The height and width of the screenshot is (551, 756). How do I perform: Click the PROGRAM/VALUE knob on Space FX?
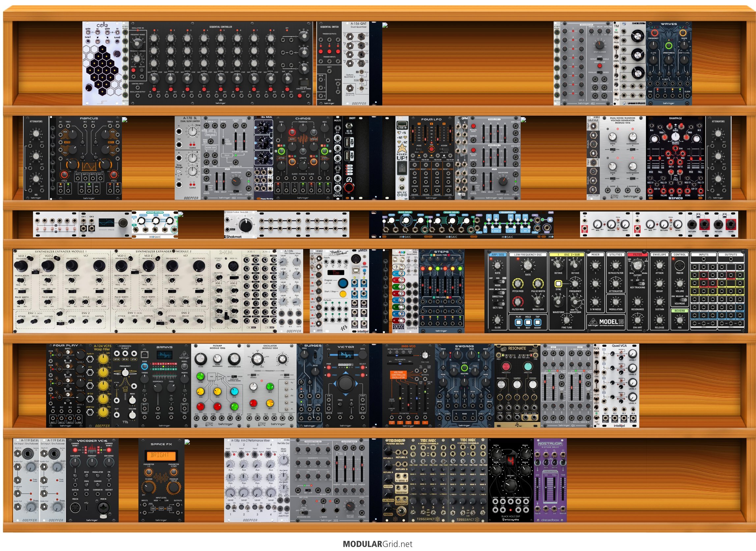click(x=173, y=487)
